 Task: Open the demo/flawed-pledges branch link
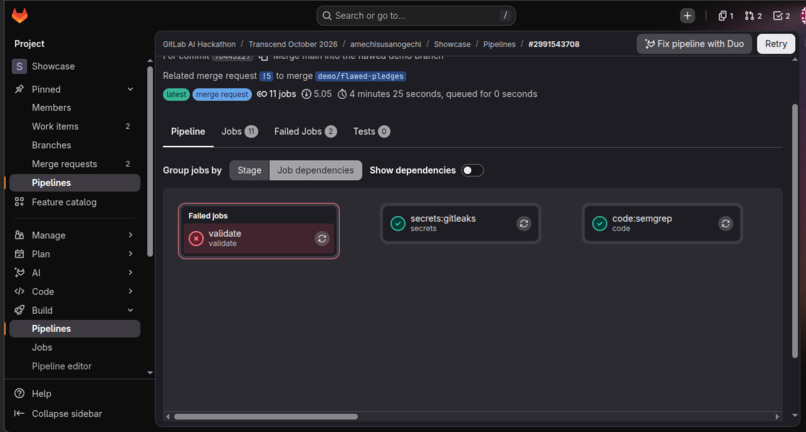(x=360, y=76)
